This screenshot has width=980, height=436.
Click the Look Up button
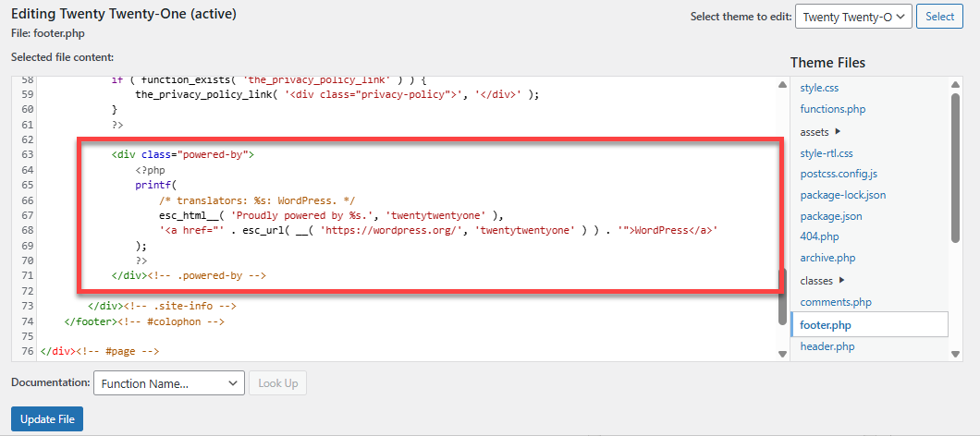coord(277,383)
